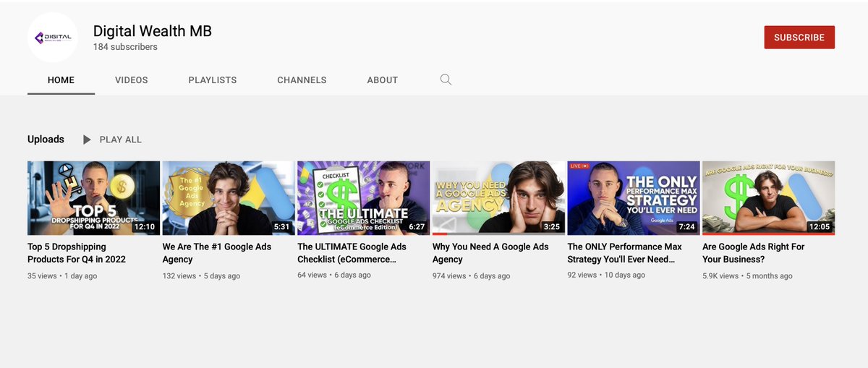Click the red watch-progress bar under the 12:05 video
Image resolution: width=868 pixels, height=368 pixels.
[769, 234]
